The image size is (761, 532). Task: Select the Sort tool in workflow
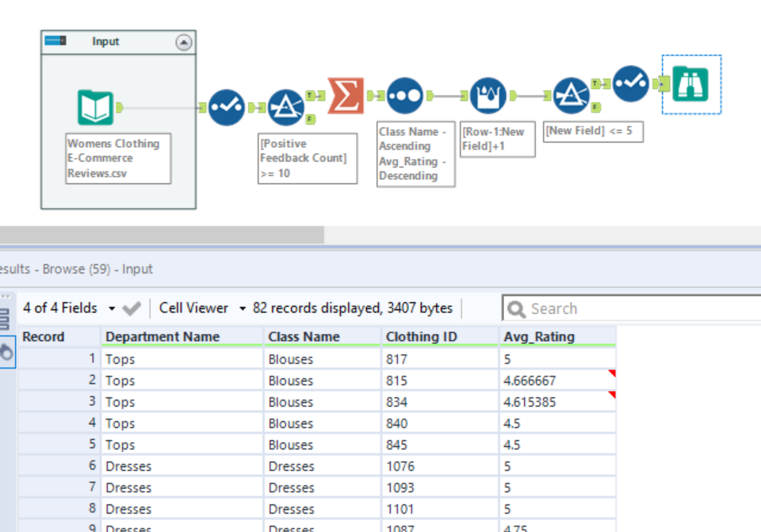pos(404,96)
